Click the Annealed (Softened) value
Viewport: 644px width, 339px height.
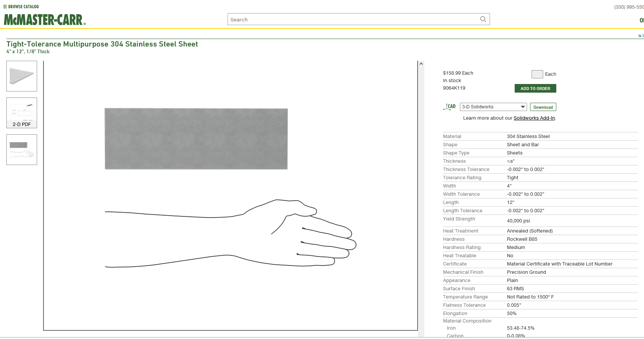click(x=530, y=231)
